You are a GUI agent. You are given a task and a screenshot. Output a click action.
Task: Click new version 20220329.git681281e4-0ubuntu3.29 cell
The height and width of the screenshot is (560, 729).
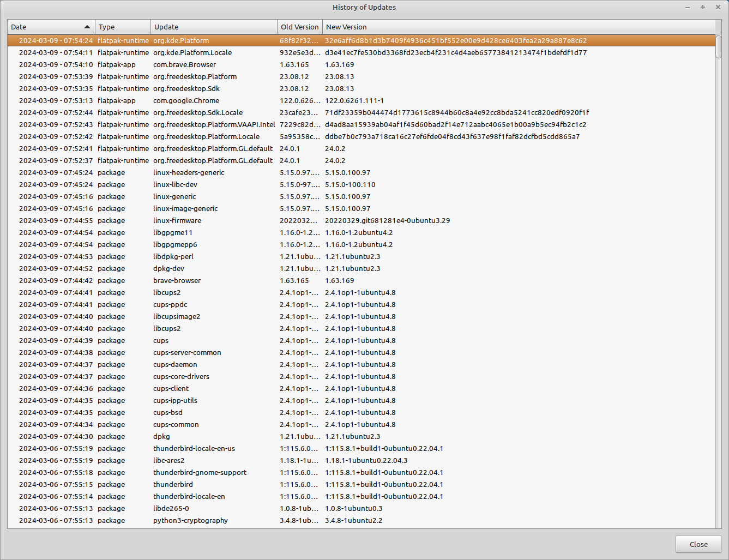coord(388,220)
